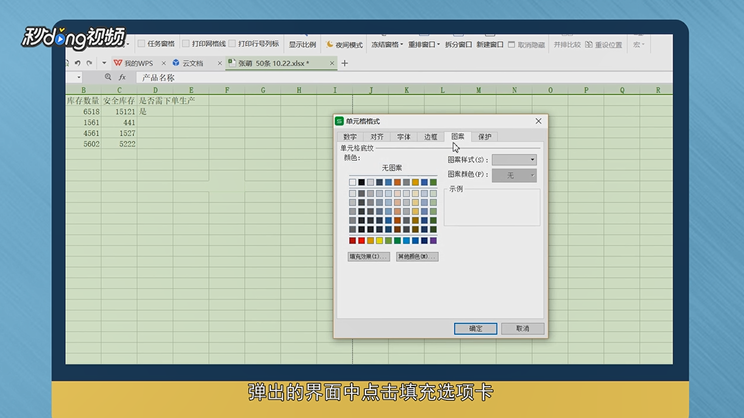744x418 pixels.
Task: Open the quick access toolbar dropdown arrow
Action: tap(104, 63)
